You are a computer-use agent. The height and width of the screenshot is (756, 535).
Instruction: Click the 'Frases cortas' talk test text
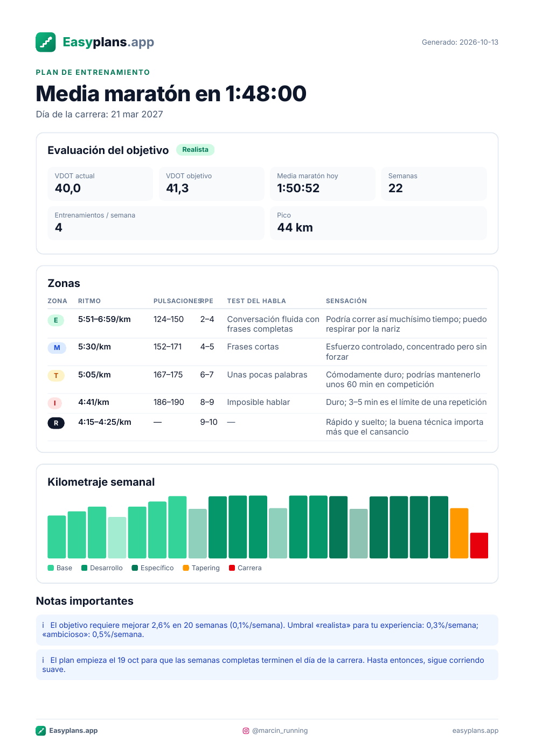[x=253, y=347]
